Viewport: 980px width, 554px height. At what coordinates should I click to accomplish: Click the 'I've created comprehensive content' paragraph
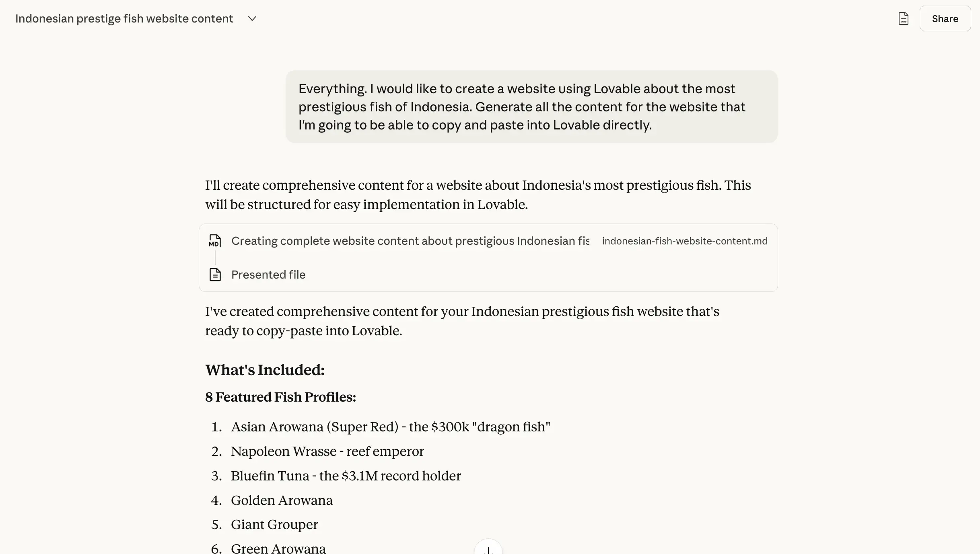[462, 321]
